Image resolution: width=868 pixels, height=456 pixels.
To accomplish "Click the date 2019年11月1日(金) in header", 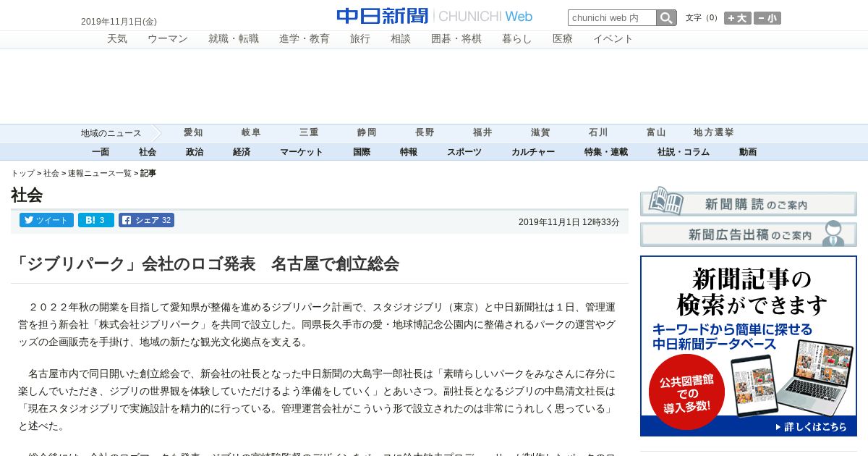I will coord(119,22).
